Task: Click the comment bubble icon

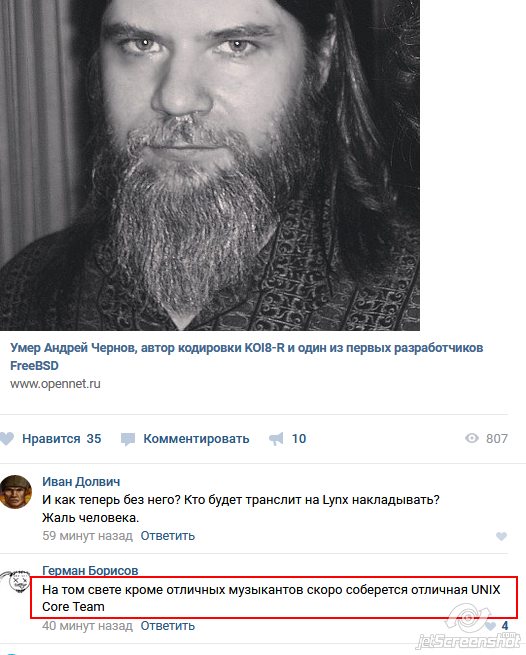Action: [x=128, y=439]
